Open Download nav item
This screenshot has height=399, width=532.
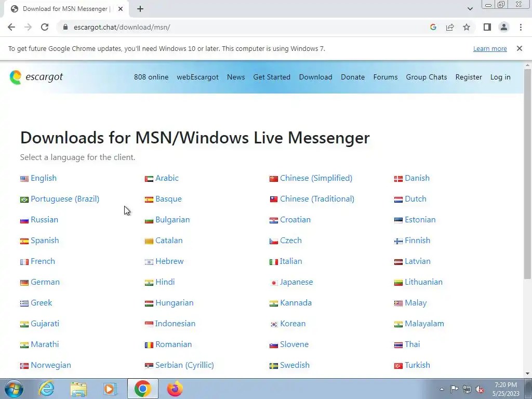[x=315, y=77]
